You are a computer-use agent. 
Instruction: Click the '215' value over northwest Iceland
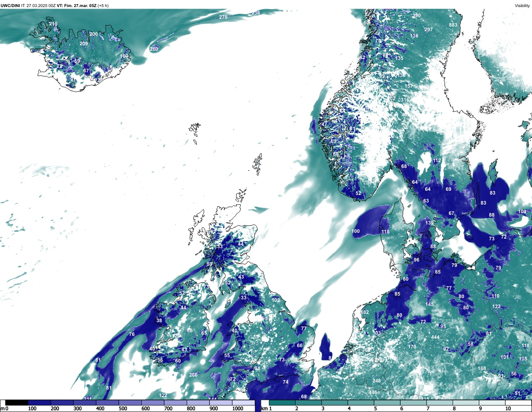pyautogui.click(x=53, y=24)
